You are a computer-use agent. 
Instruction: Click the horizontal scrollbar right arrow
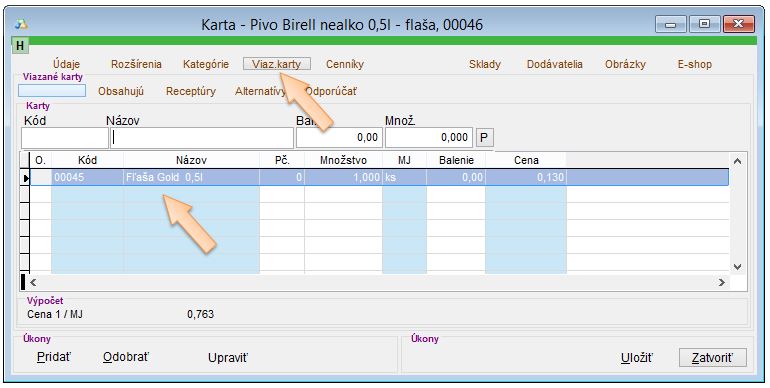point(721,282)
